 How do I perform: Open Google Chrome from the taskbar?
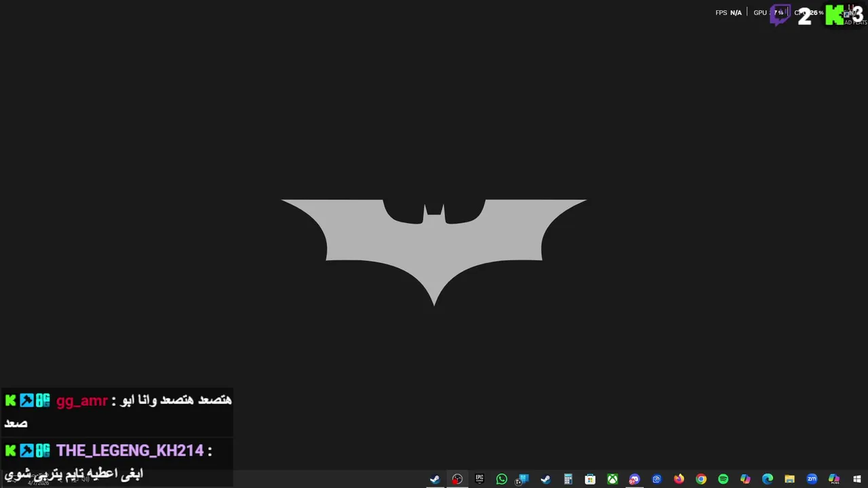(x=701, y=479)
